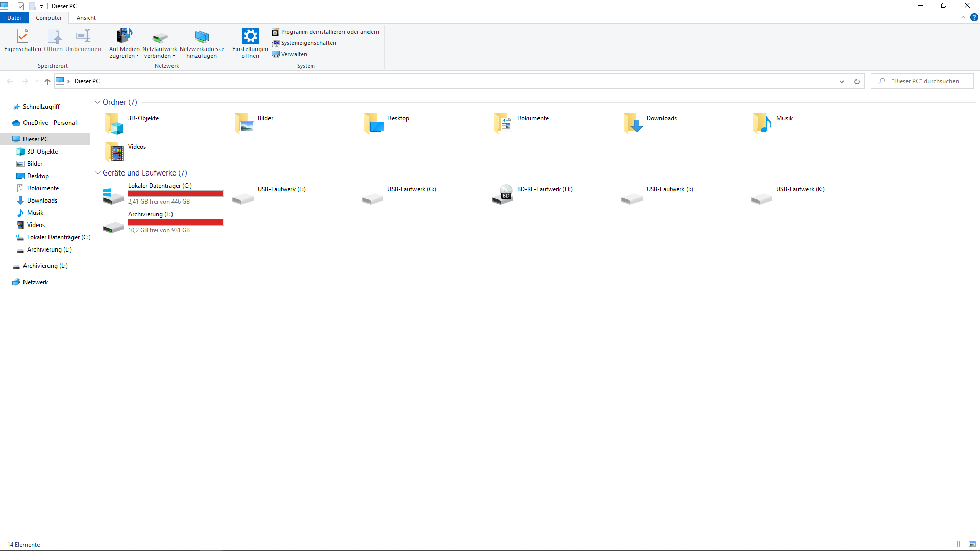
Task: Refresh the Dieser PC view
Action: (857, 81)
